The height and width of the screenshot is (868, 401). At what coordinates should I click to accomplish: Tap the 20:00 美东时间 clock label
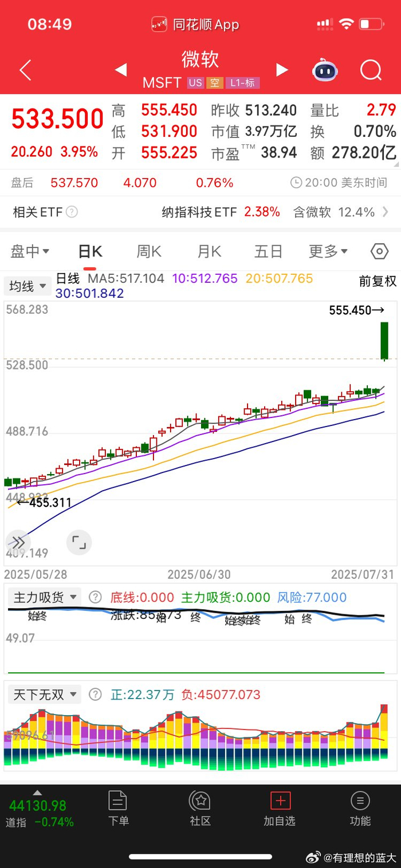click(339, 183)
